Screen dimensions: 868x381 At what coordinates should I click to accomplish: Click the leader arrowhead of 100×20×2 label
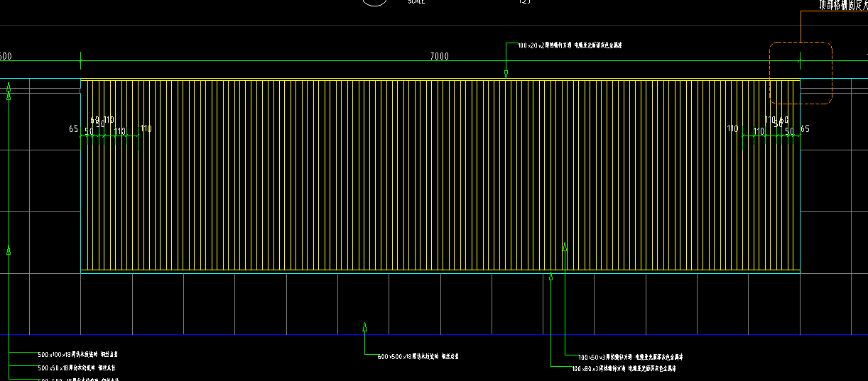[x=506, y=73]
